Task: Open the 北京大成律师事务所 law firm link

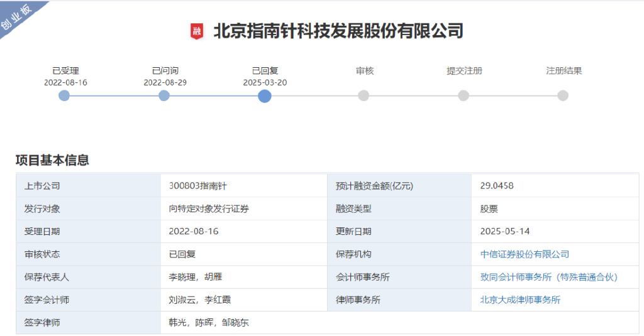Action: [520, 300]
